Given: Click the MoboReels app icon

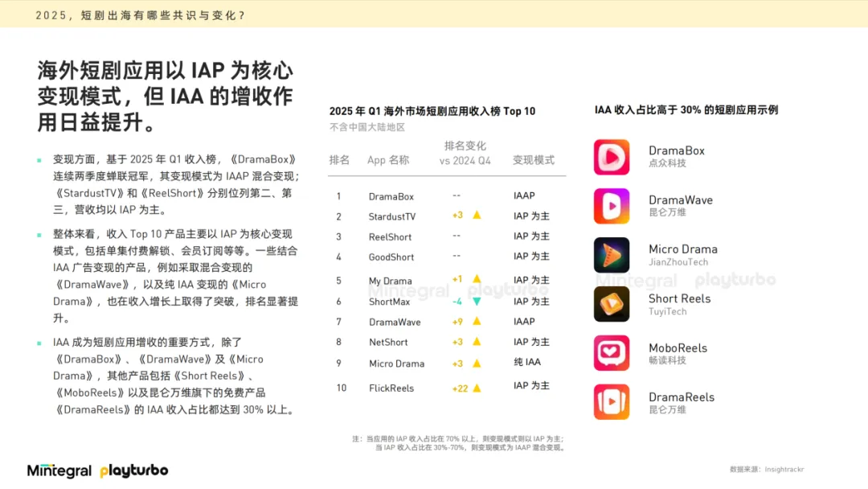Looking at the screenshot, I should pos(611,353).
